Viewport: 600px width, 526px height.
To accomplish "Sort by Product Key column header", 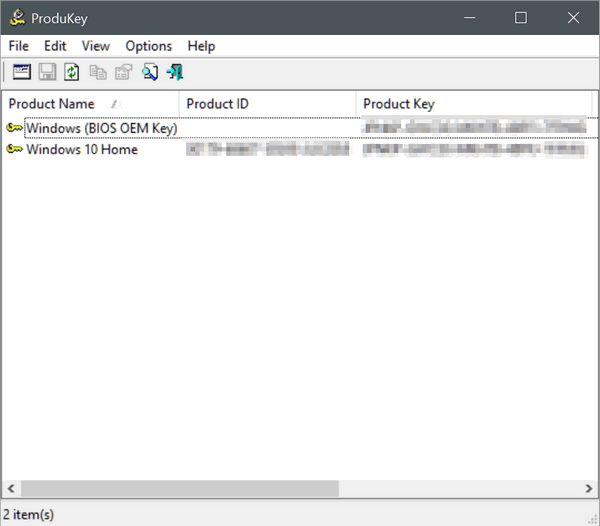I will [x=474, y=104].
